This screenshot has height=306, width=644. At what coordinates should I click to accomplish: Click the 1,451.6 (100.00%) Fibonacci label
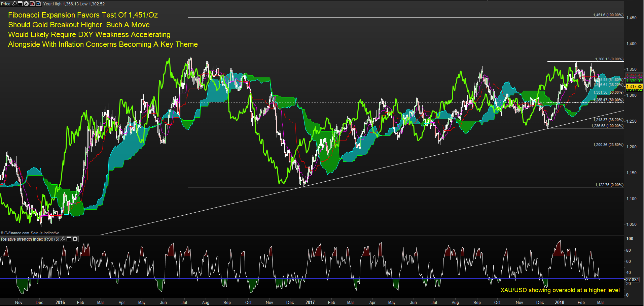(608, 15)
